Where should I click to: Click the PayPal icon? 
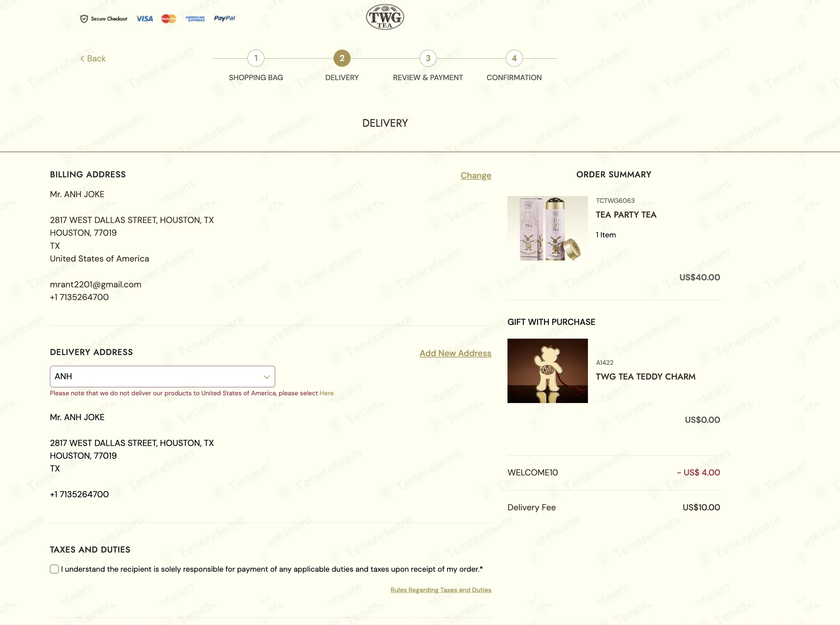point(225,18)
